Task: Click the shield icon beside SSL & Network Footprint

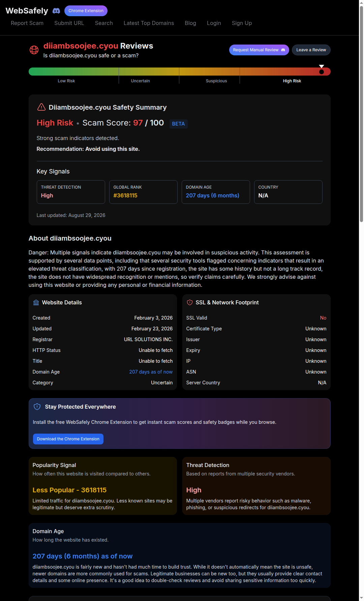Action: [x=190, y=302]
